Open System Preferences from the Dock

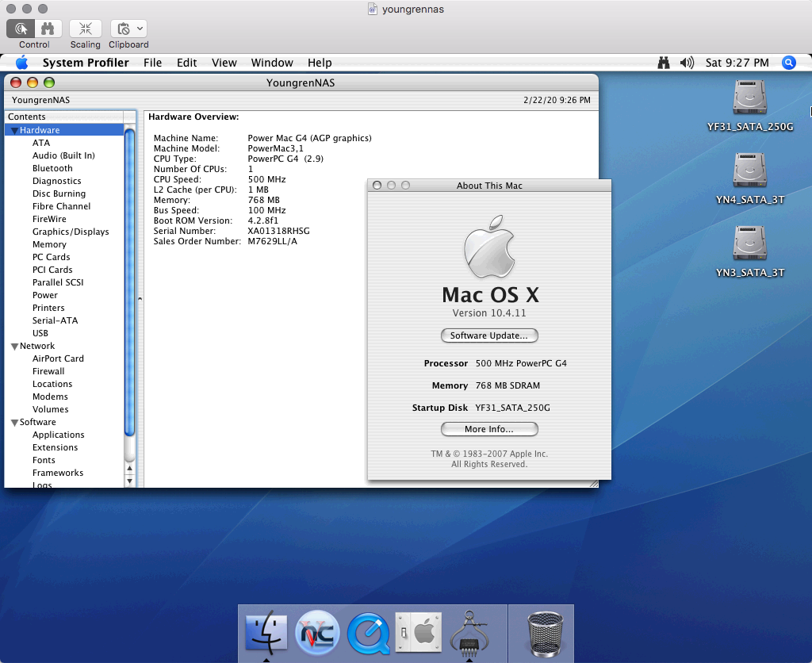tap(419, 632)
